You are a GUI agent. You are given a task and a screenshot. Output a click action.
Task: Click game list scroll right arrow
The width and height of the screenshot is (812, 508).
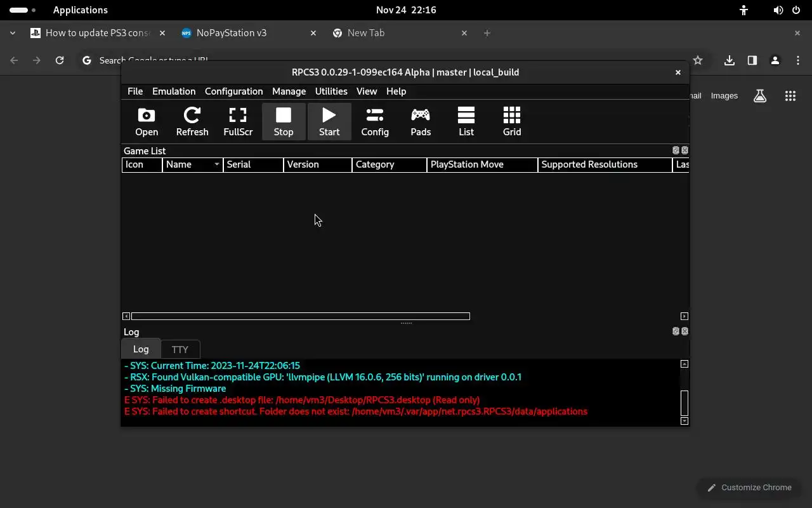click(684, 316)
